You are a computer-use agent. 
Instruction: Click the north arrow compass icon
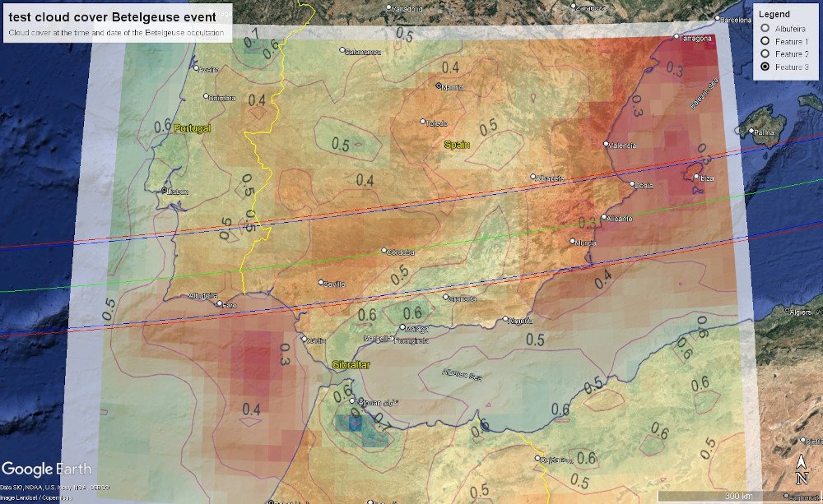pos(802,470)
